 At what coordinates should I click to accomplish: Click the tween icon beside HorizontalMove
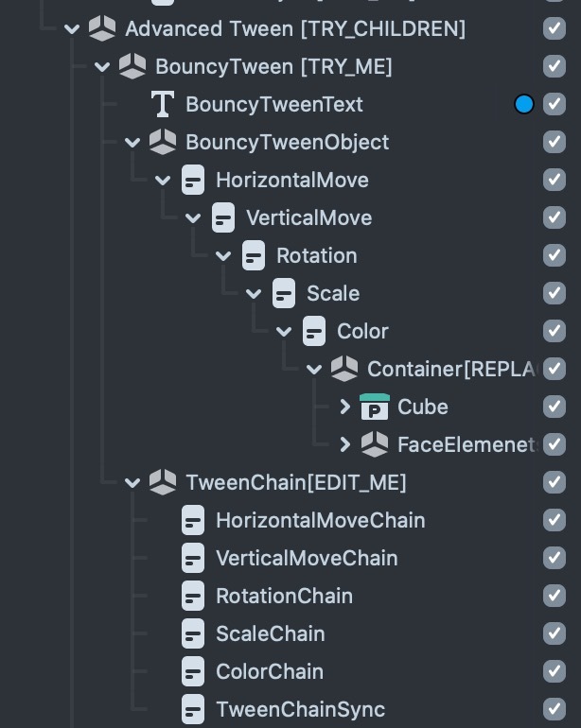click(193, 180)
